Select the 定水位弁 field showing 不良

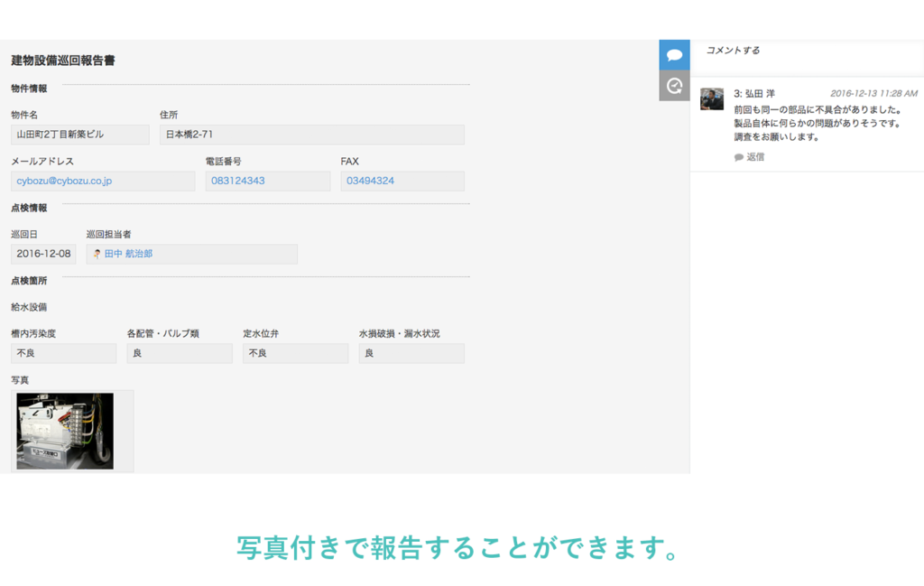pyautogui.click(x=295, y=353)
